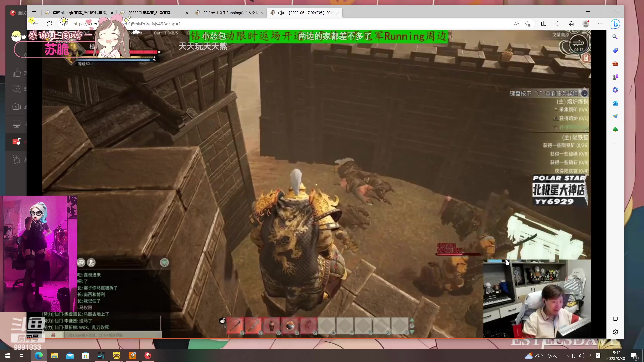Close the 20岁天才歌手Running tab
Viewport: 644px width, 362px height.
262,13
